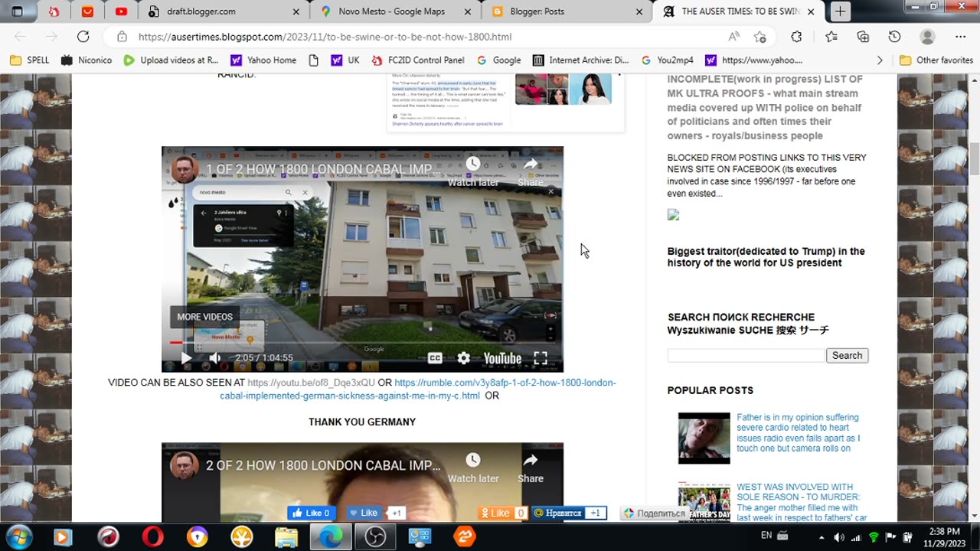Switch to the pinned YouTube tab
Screen dimensions: 980x551
(121, 11)
